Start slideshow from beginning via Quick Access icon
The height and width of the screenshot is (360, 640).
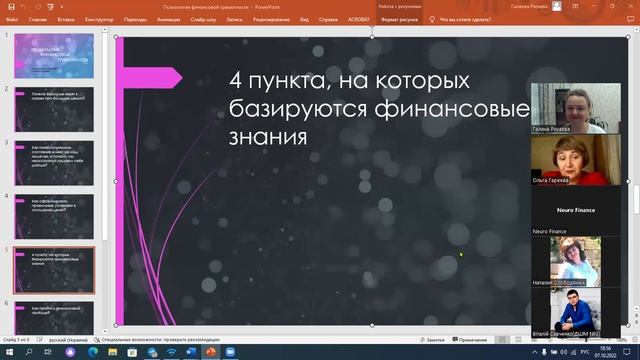pyautogui.click(x=51, y=7)
